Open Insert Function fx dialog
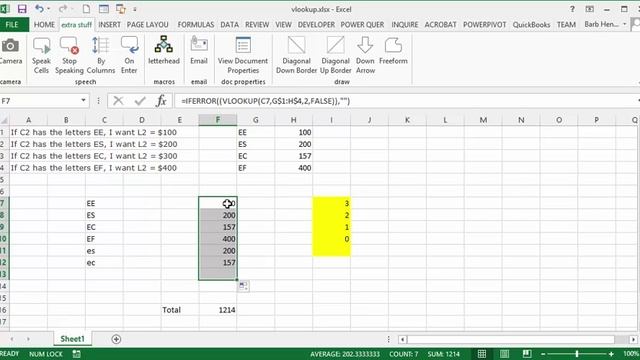The height and width of the screenshot is (360, 640). click(x=161, y=100)
